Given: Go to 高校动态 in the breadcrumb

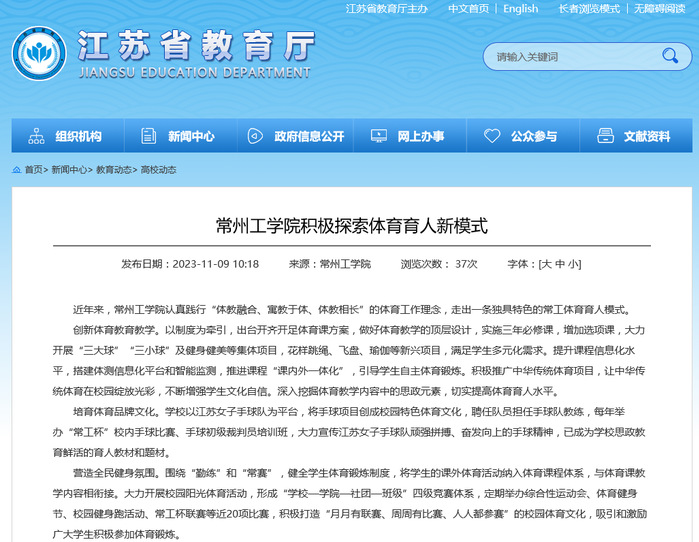Looking at the screenshot, I should (x=158, y=170).
